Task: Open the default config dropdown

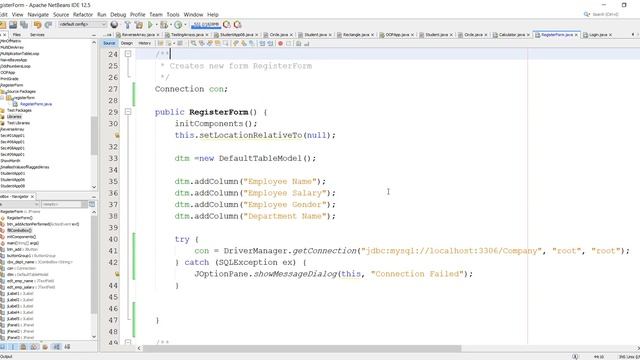Action: [82, 24]
